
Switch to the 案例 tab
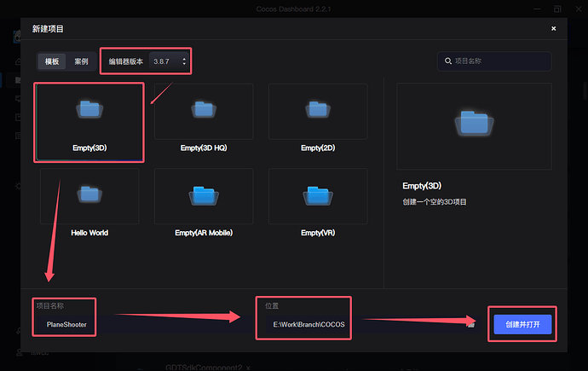pos(81,61)
